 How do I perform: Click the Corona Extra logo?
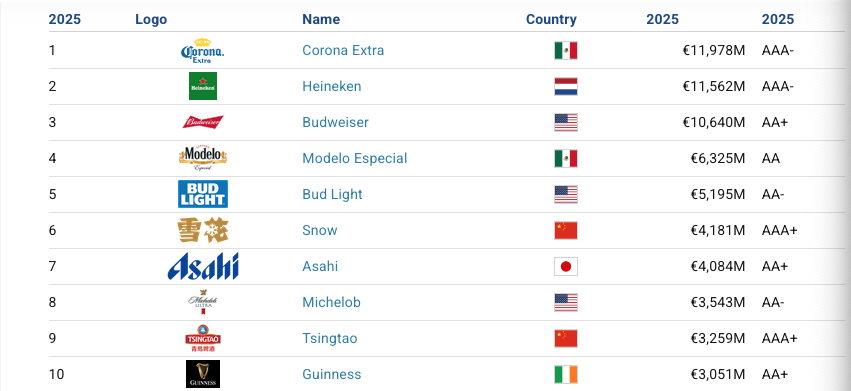pos(202,51)
